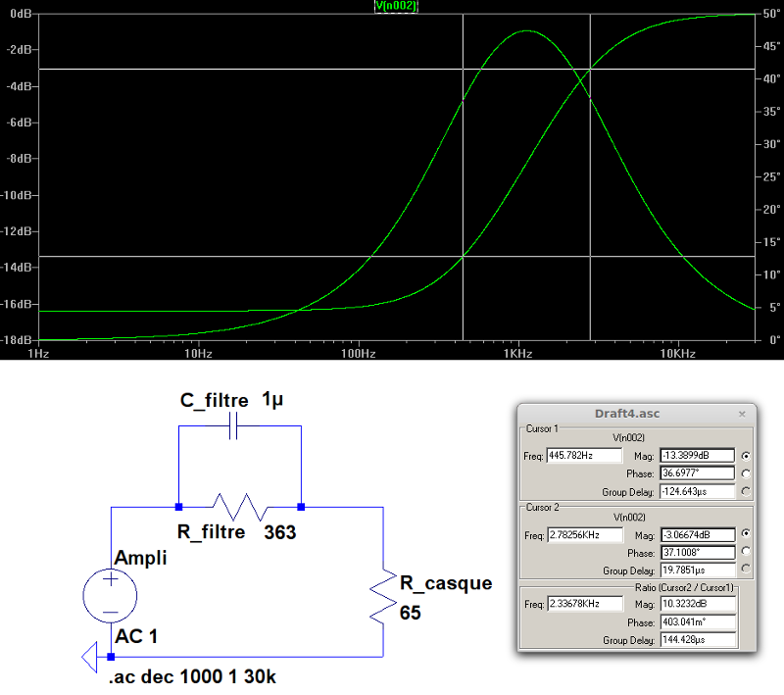The height and width of the screenshot is (695, 784).
Task: Choose Cursor 1 Mag radio button
Action: click(747, 456)
